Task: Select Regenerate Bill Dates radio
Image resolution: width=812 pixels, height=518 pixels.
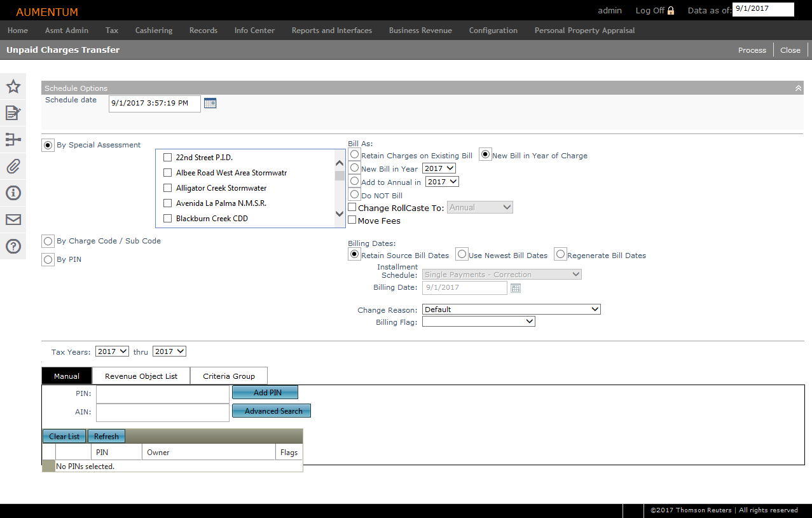Action: tap(561, 254)
